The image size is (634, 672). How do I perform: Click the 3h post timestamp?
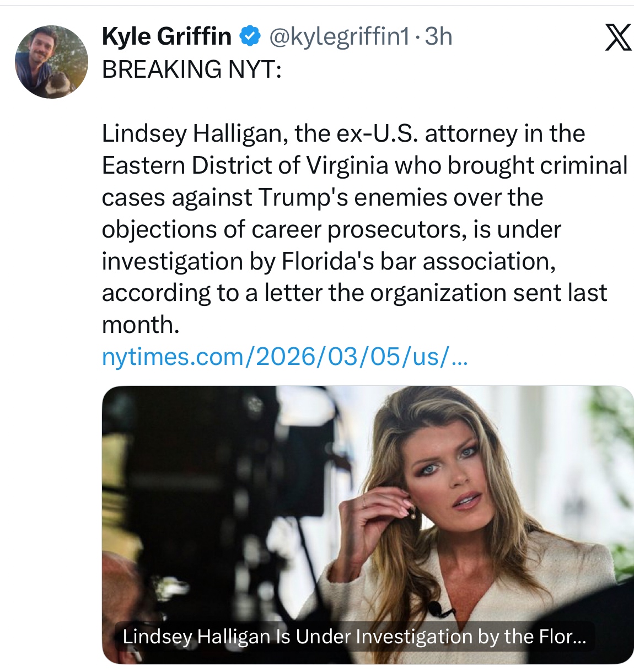[x=439, y=37]
